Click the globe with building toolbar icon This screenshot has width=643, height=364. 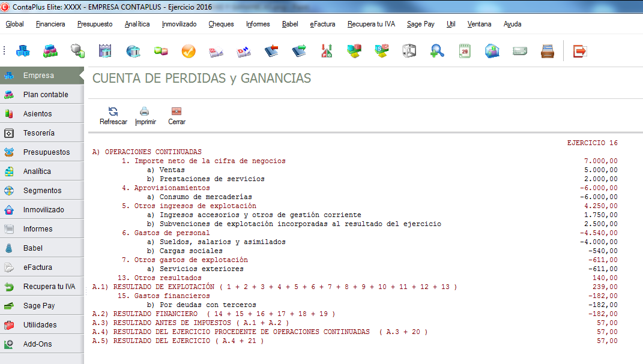coord(133,51)
